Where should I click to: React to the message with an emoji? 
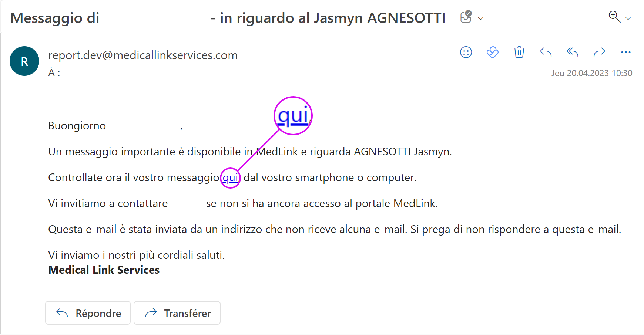click(x=466, y=52)
